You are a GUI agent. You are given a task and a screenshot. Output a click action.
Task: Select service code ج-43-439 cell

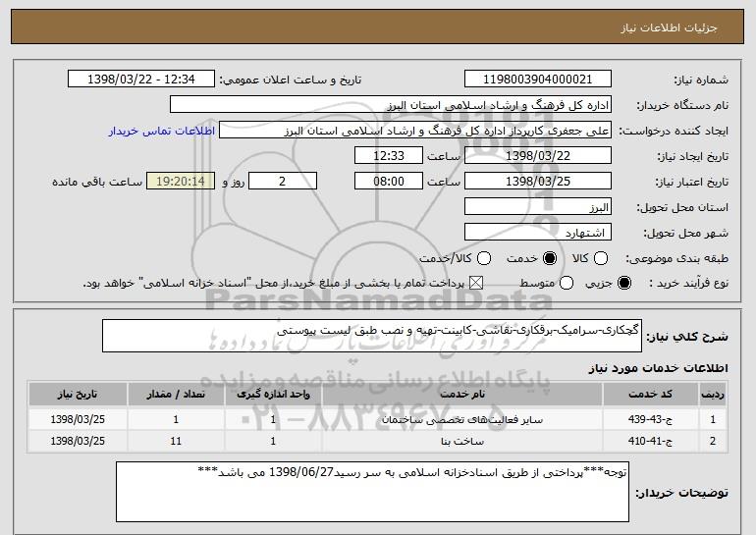pos(650,419)
